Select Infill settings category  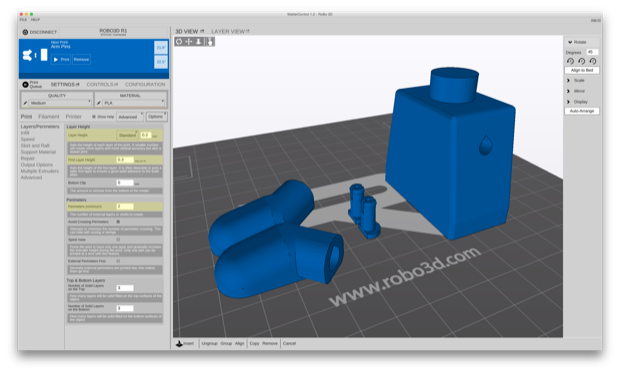coord(25,133)
